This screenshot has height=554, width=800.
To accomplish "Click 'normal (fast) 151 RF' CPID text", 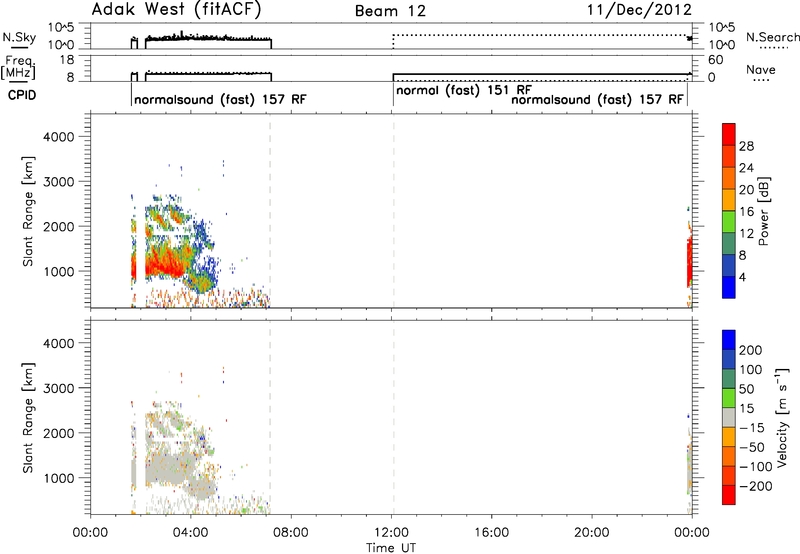I will [x=464, y=90].
